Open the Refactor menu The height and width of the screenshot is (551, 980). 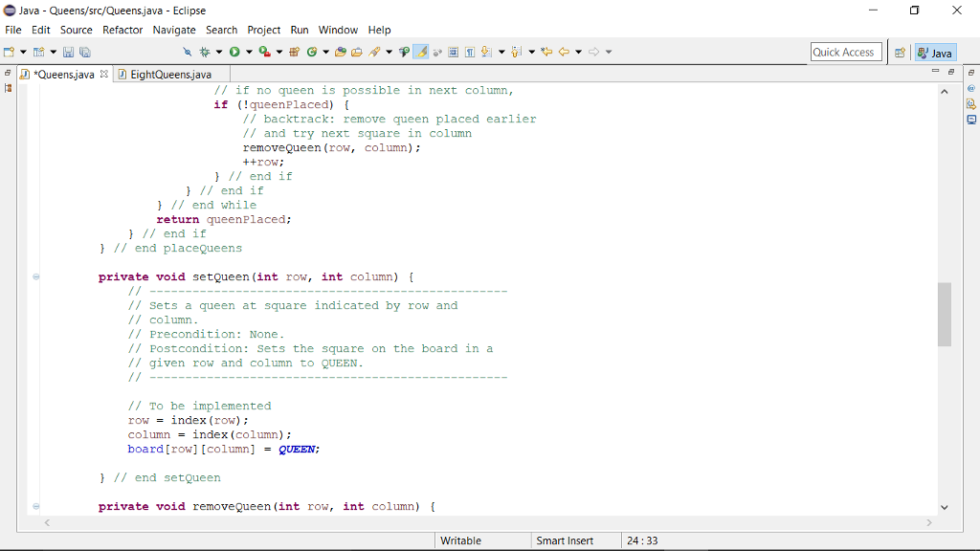pos(122,30)
